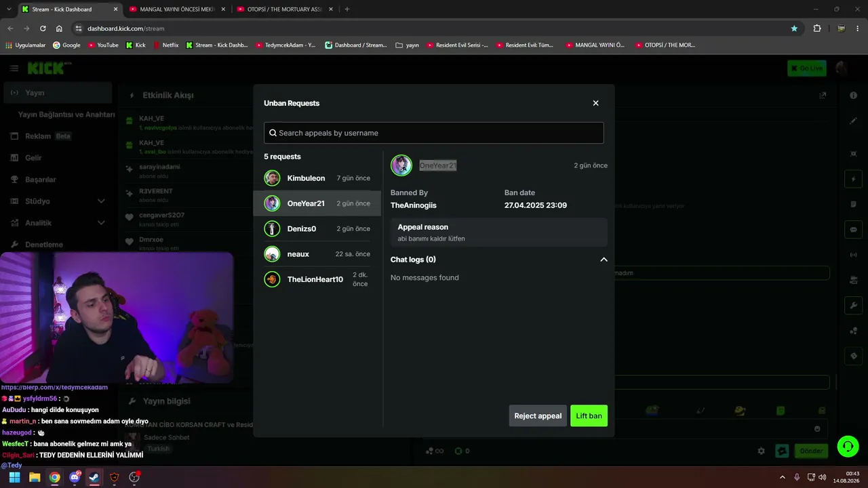Open YouTube bookmark

102,45
